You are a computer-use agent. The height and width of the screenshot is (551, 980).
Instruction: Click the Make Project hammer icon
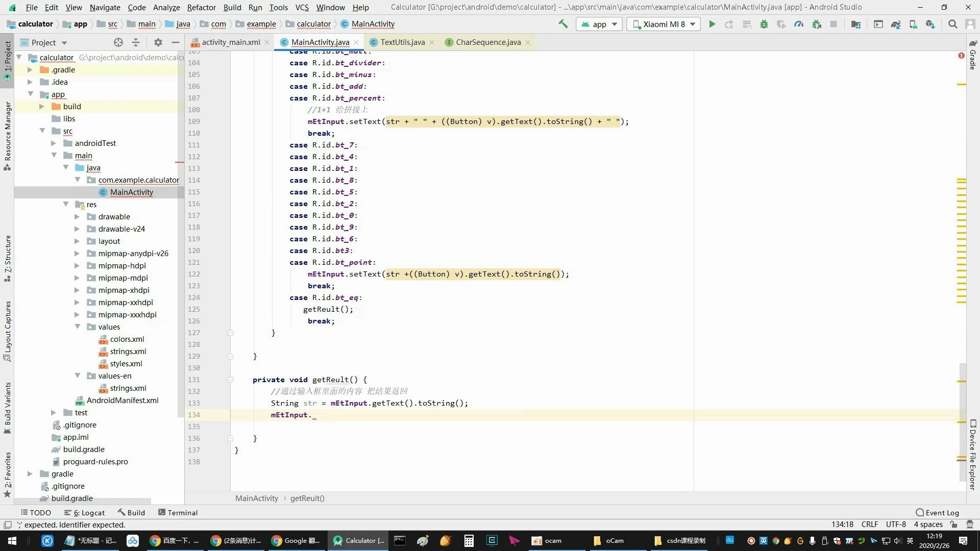tap(563, 24)
